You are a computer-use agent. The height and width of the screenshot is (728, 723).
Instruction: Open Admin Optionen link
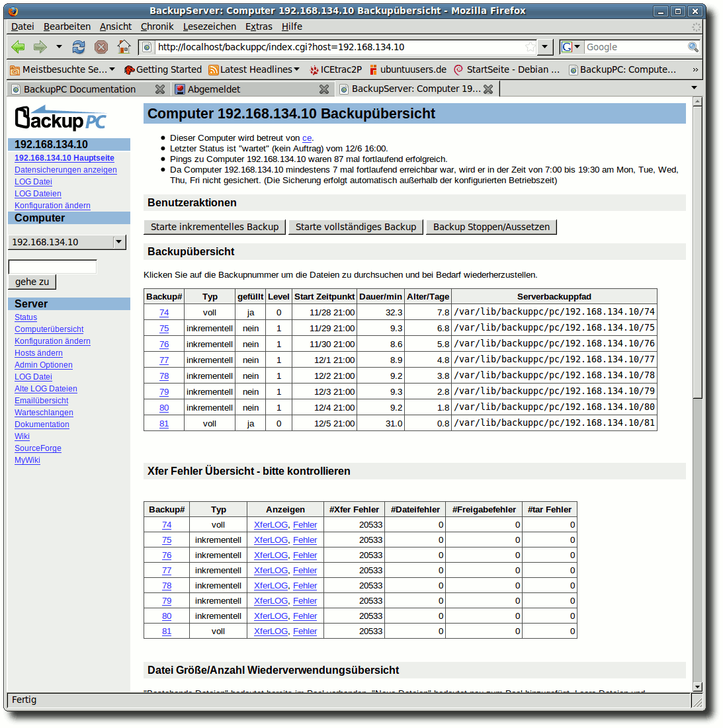(43, 366)
